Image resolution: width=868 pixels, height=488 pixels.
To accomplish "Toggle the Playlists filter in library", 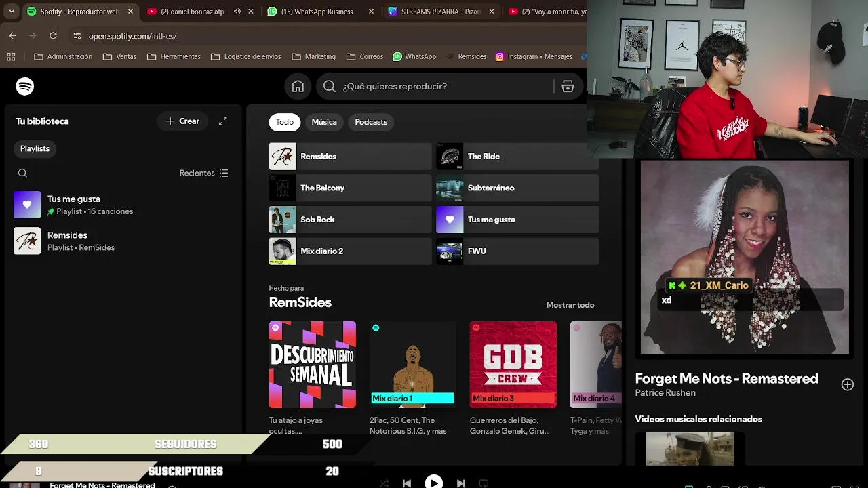I will coord(35,148).
